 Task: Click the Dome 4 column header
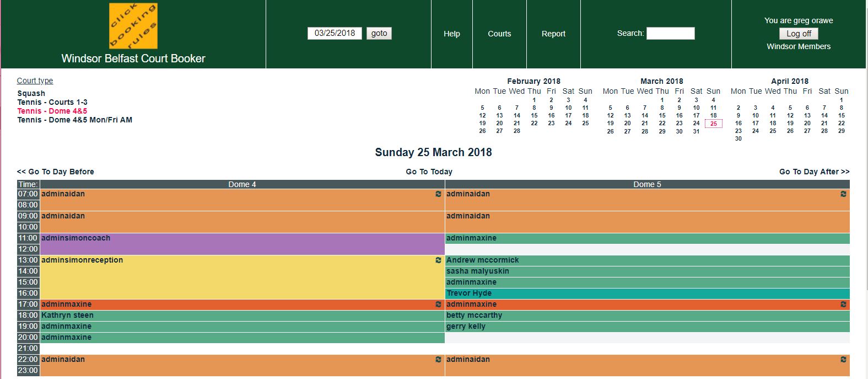click(242, 184)
